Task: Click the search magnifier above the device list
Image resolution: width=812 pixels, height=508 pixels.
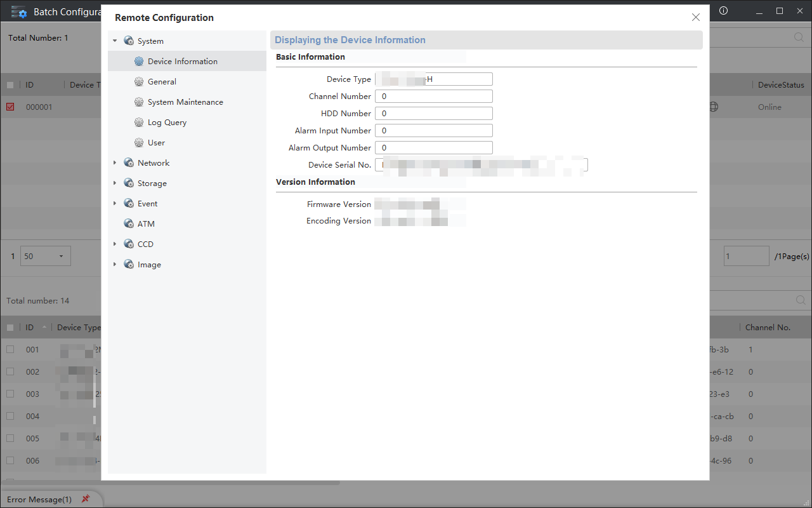Action: point(800,300)
